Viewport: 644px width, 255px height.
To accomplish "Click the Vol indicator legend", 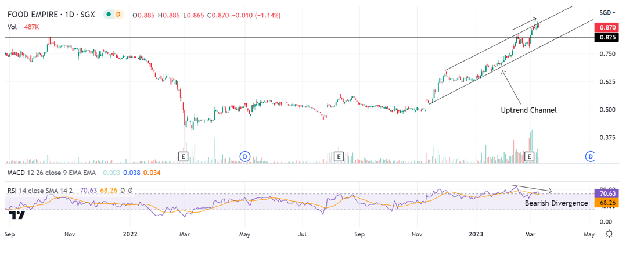I will pyautogui.click(x=12, y=27).
